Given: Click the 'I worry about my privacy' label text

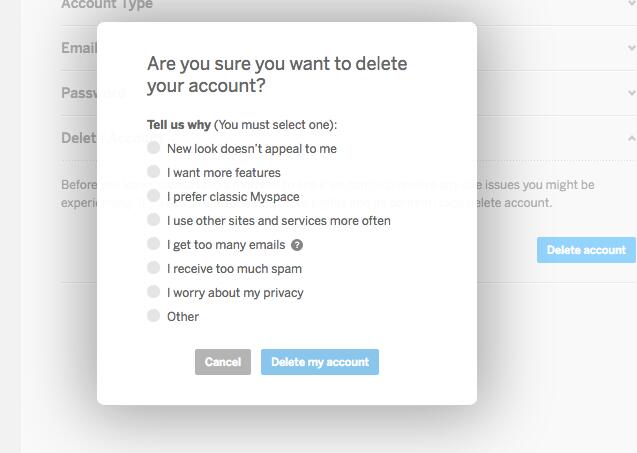Looking at the screenshot, I should pos(235,293).
